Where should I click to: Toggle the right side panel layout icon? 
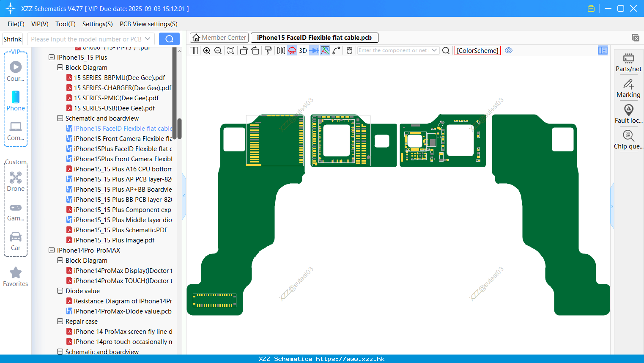tap(603, 50)
